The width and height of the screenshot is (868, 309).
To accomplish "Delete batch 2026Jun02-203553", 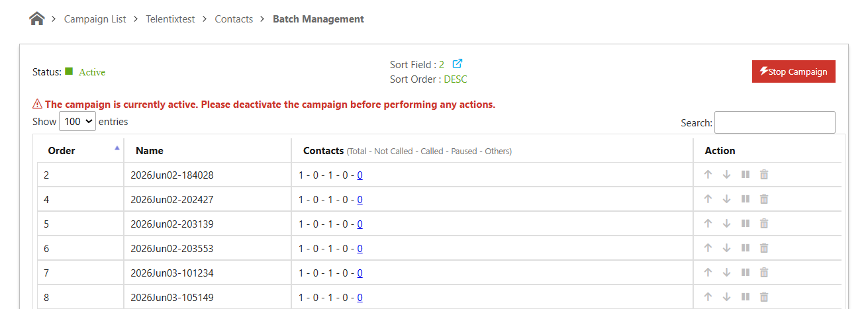I will pos(764,248).
